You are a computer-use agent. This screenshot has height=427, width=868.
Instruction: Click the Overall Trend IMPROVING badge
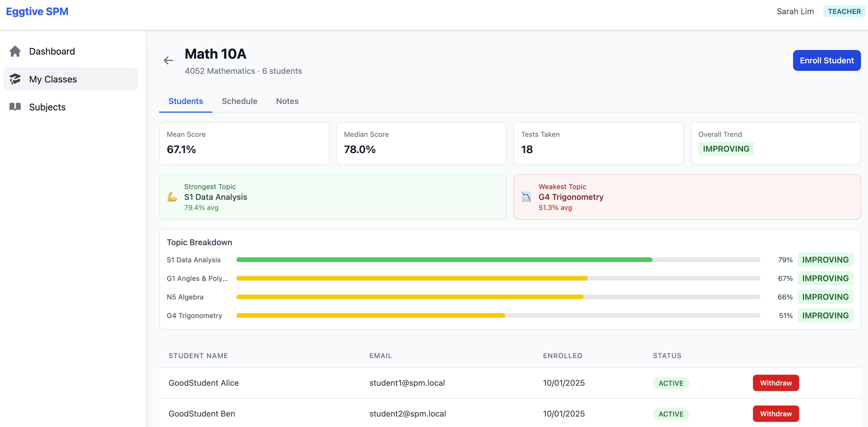726,149
